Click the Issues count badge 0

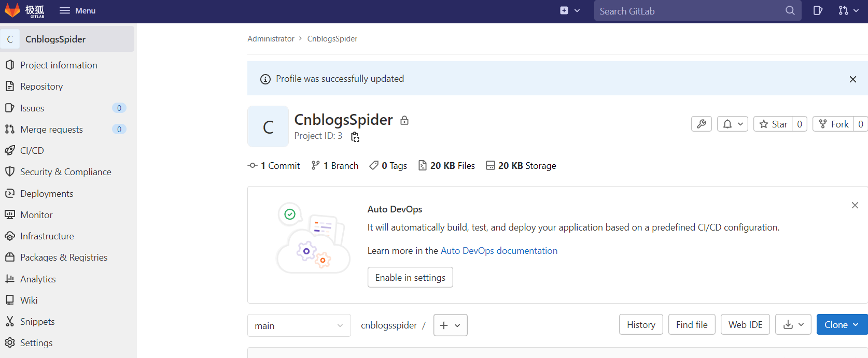pos(119,108)
